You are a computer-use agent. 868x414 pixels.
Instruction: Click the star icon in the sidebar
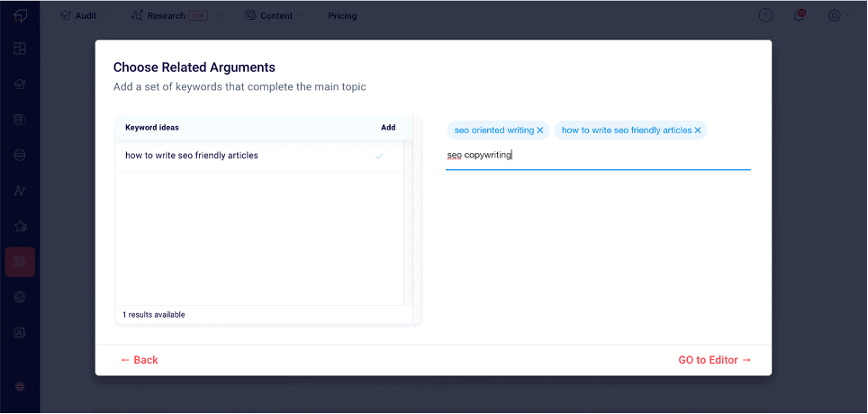click(x=20, y=226)
